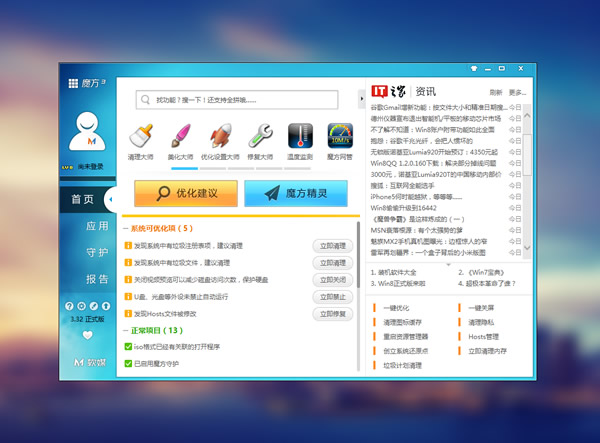The width and height of the screenshot is (600, 443).
Task: Open 优化设置大师 rocket icon
Action: [x=220, y=136]
